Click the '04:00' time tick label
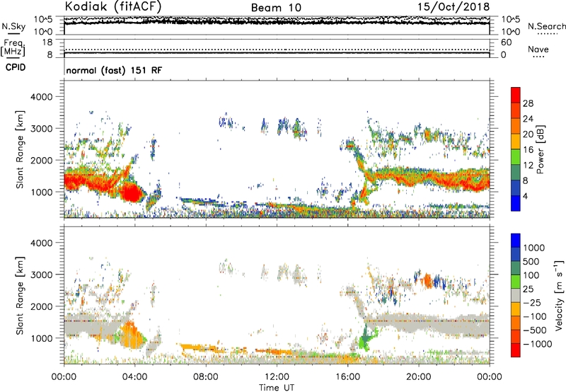 click(x=134, y=377)
